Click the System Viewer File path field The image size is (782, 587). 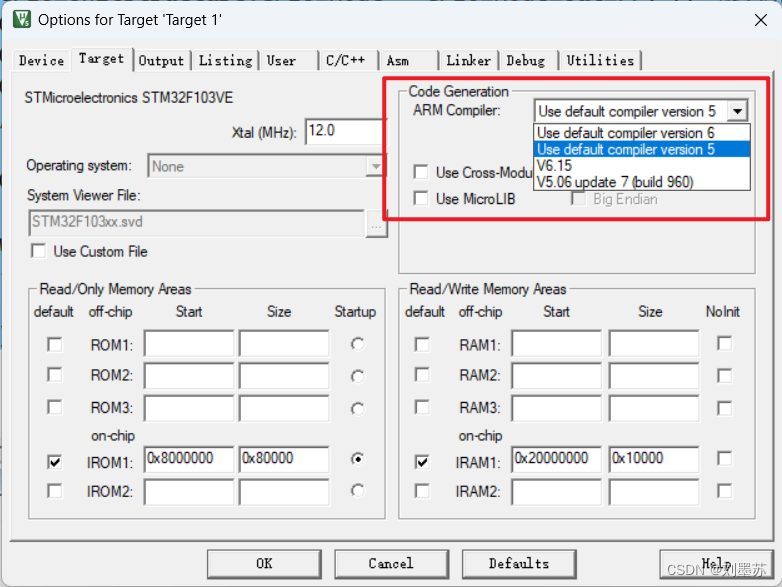196,222
